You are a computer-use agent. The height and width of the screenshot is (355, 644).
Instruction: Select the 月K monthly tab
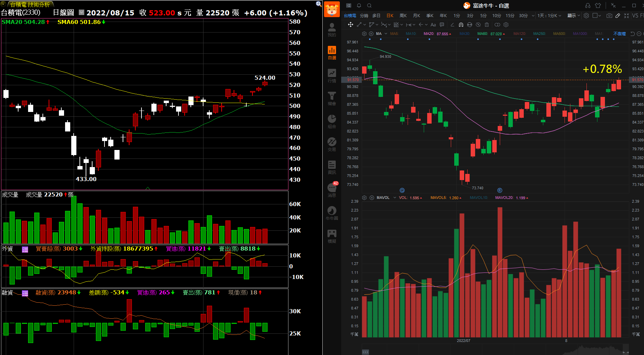(x=417, y=16)
